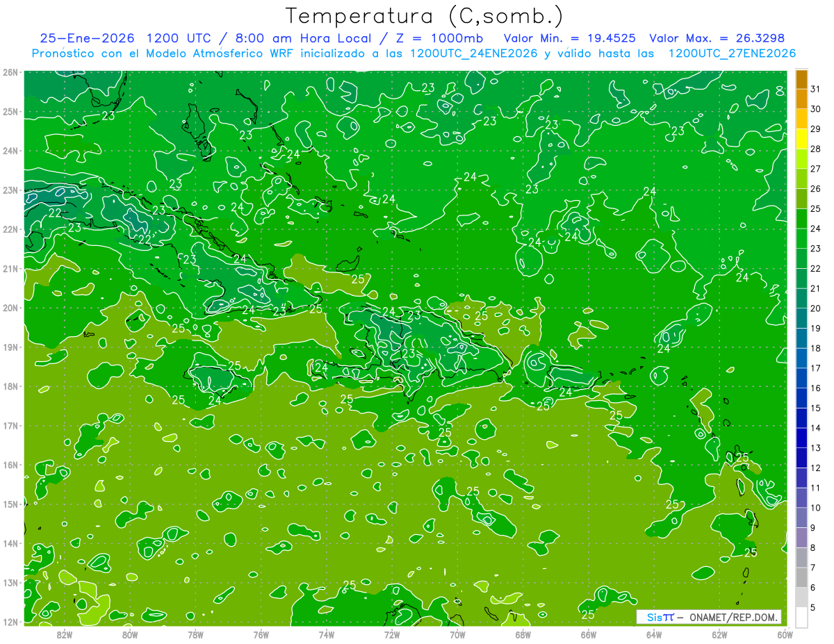The image size is (834, 644).
Task: Click the 60W longitude axis label
Action: click(x=785, y=634)
